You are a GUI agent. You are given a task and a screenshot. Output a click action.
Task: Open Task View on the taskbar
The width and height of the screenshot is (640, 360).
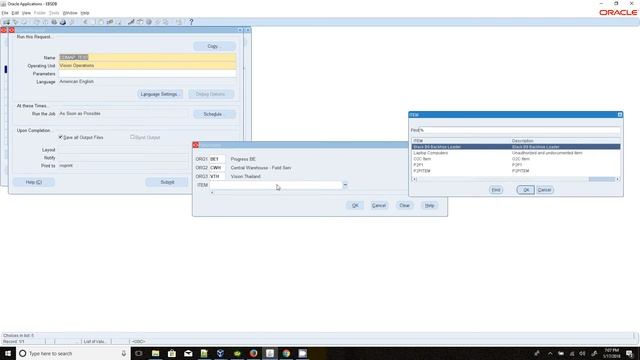(139, 353)
